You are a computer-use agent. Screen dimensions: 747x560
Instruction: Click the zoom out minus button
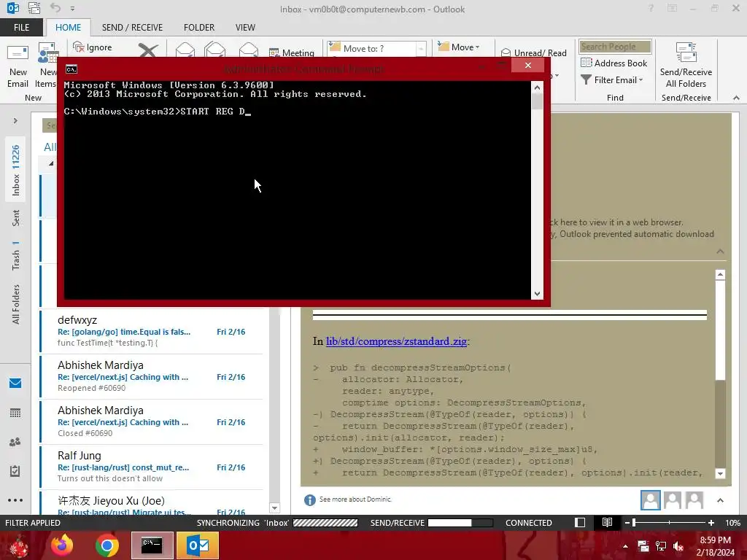point(627,522)
